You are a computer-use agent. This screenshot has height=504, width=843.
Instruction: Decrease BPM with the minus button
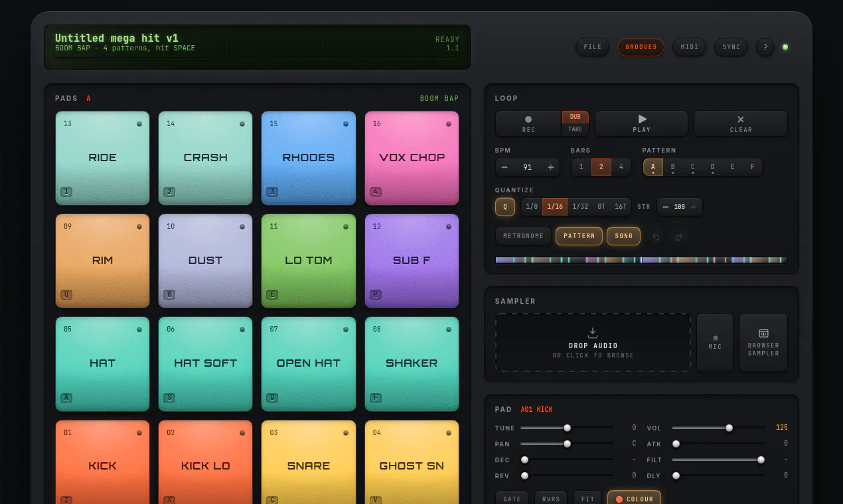tap(504, 167)
